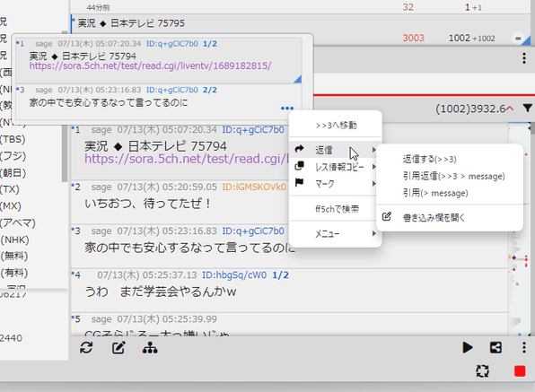Viewport: 535px width, 392px height.
Task: Click the blue ellipsis in the popup post
Action: [287, 109]
